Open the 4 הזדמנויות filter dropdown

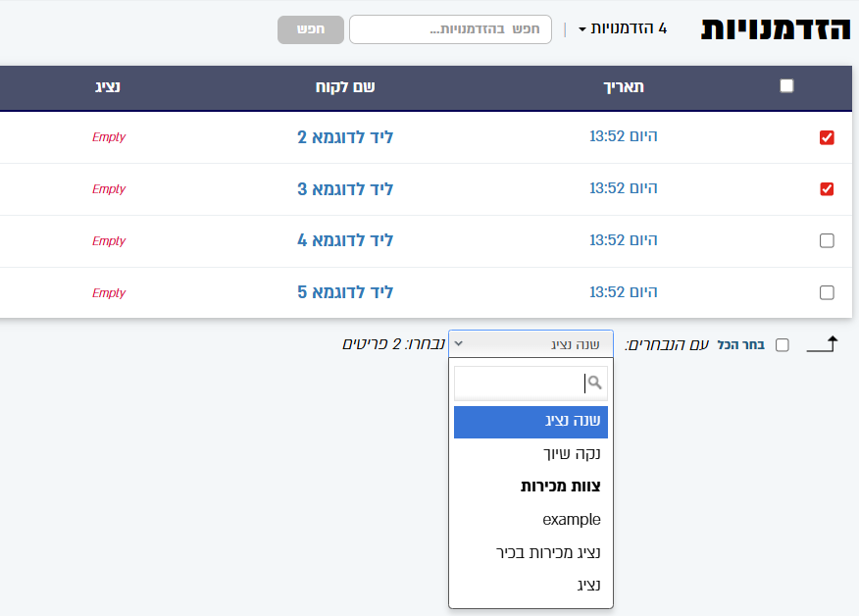[x=624, y=28]
